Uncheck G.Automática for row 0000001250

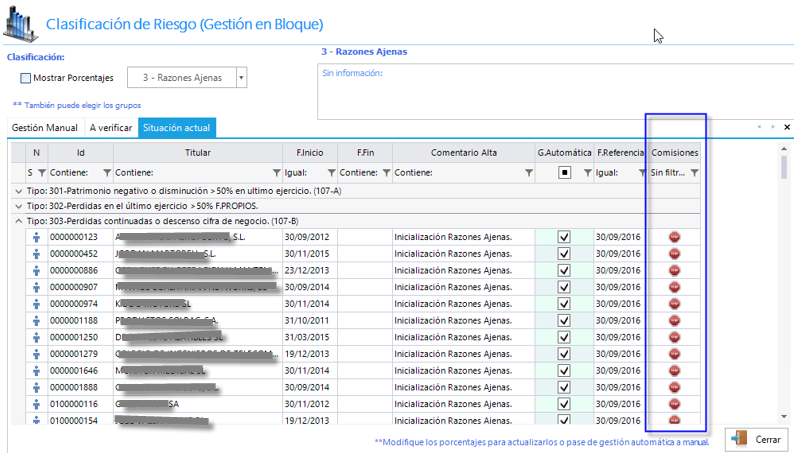point(564,337)
